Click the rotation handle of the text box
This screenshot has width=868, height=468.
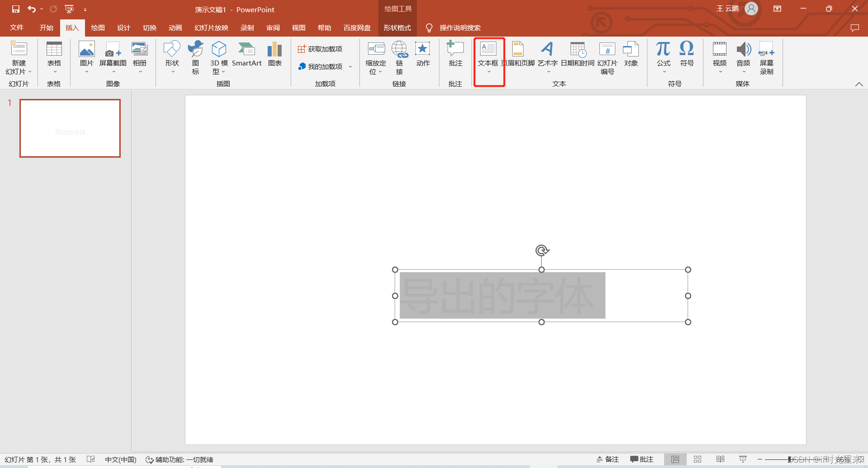542,250
